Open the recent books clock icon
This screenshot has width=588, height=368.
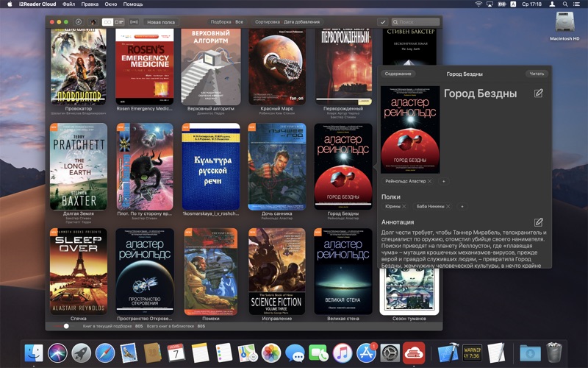pyautogui.click(x=79, y=22)
